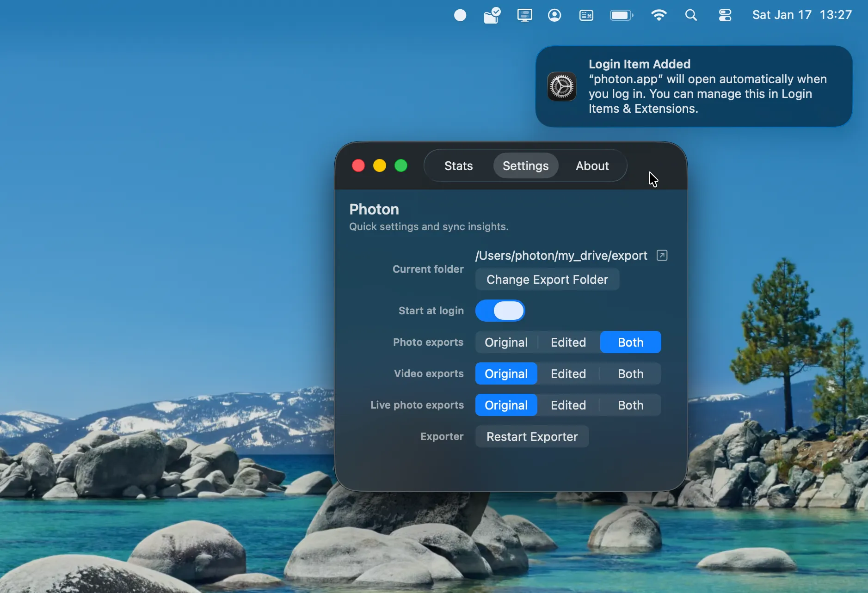Set Photo exports to Original
868x593 pixels.
(506, 342)
